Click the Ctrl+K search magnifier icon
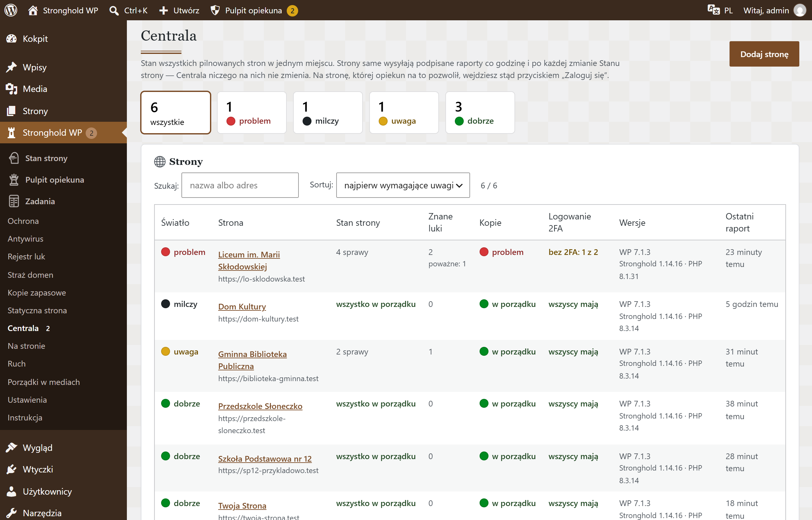 point(114,10)
